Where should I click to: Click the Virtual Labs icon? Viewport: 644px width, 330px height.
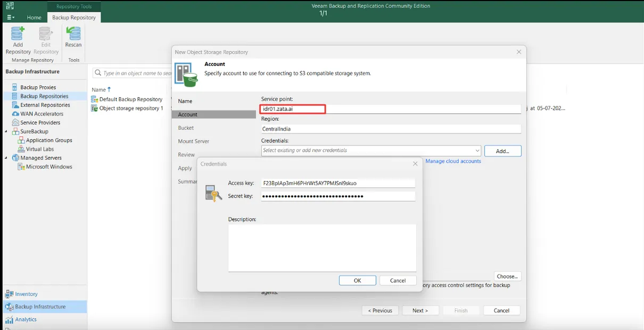(x=21, y=149)
